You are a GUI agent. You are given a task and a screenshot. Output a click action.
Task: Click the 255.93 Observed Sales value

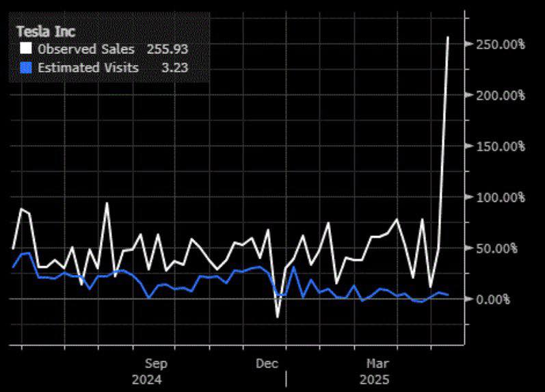[x=167, y=49]
